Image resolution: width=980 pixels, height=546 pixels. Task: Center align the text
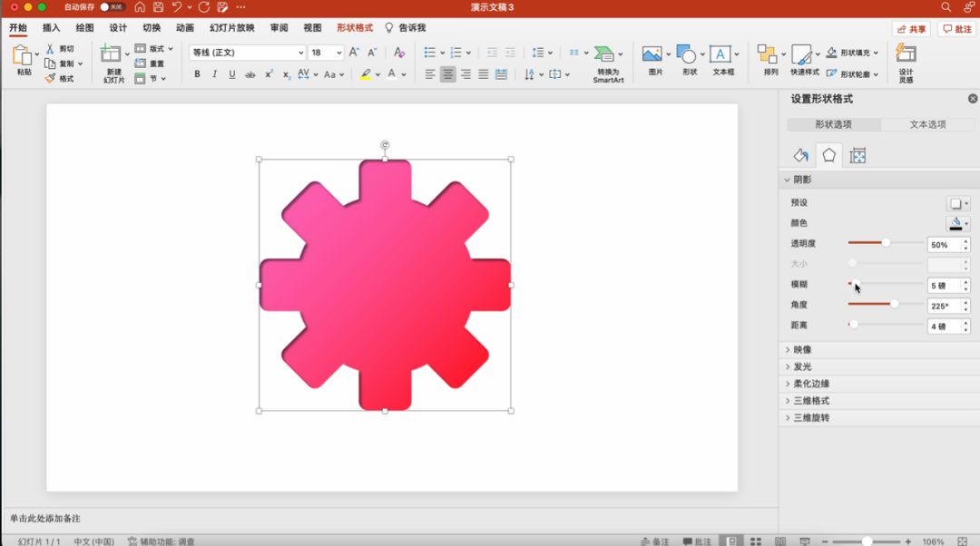pyautogui.click(x=447, y=74)
